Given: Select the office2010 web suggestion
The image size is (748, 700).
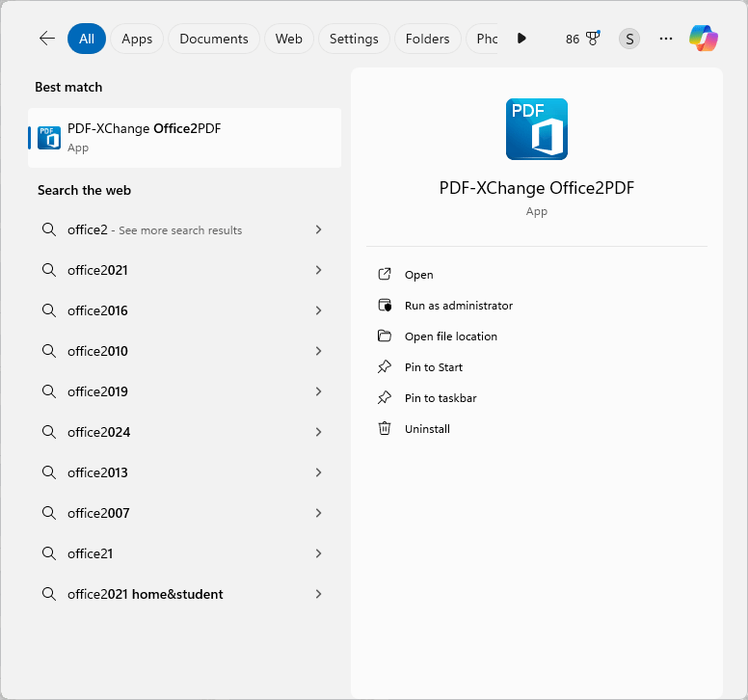Looking at the screenshot, I should pos(185,351).
